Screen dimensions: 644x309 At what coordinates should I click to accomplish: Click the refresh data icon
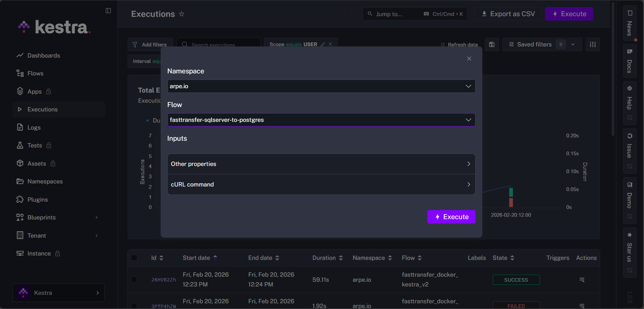pyautogui.click(x=443, y=44)
